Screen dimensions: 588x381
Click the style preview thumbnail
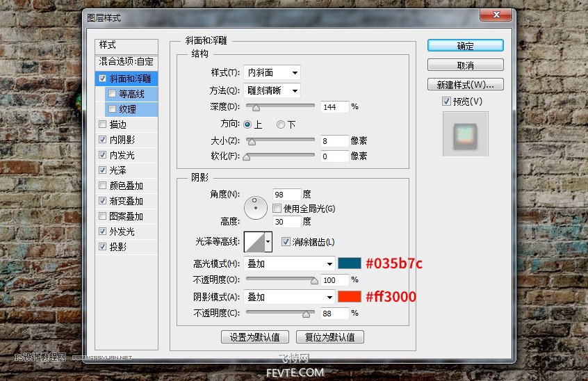click(x=466, y=134)
